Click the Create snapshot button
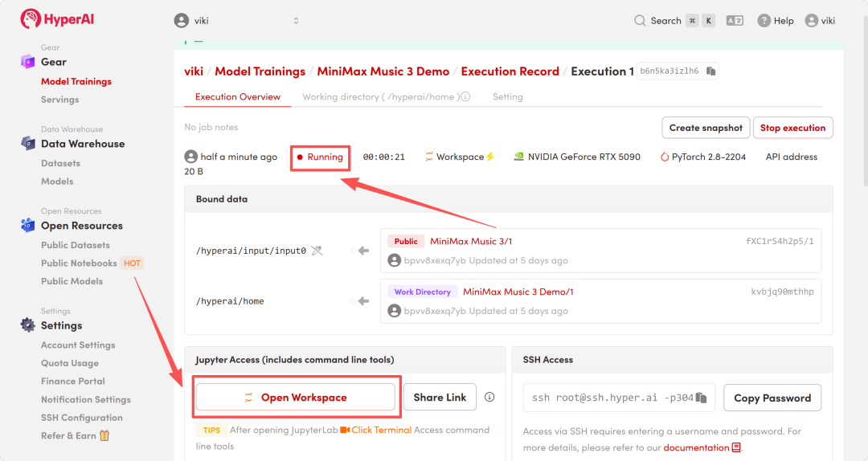 [x=706, y=128]
